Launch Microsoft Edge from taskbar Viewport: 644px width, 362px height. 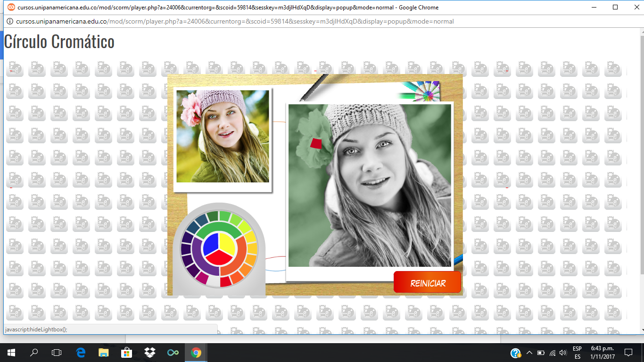[x=80, y=353]
